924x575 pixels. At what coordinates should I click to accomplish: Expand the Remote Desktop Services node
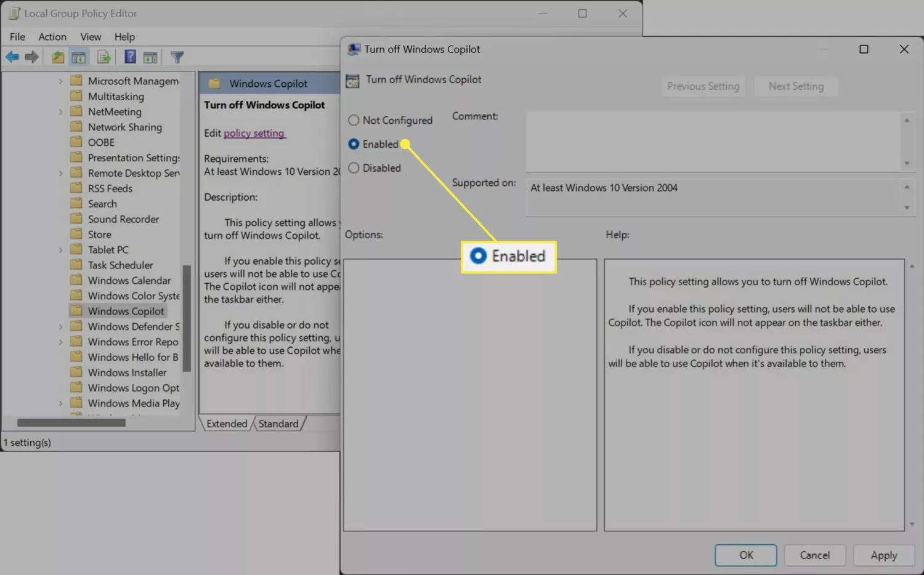pos(60,174)
